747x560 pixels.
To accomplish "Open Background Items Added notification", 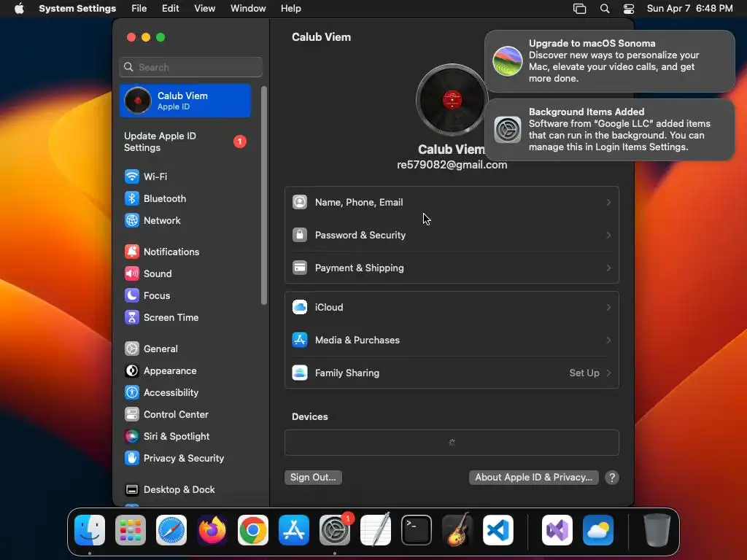I will 610,130.
